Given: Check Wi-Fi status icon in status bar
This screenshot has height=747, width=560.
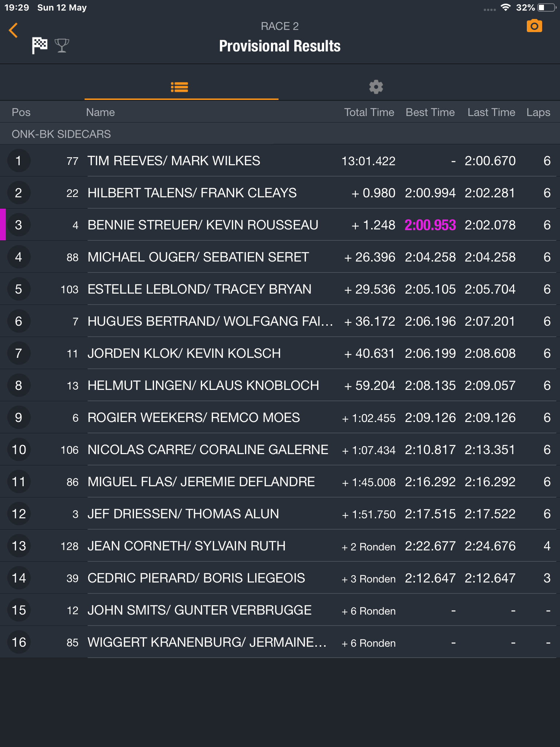Looking at the screenshot, I should click(x=505, y=8).
